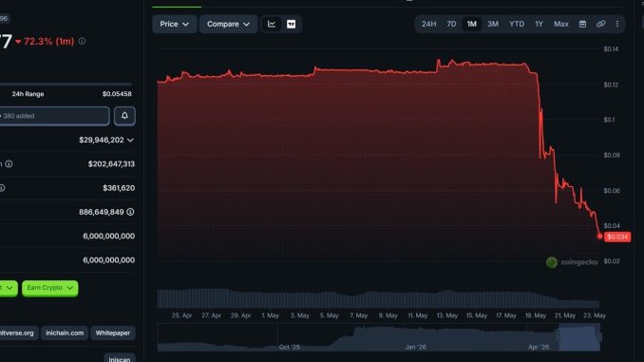Image resolution: width=644 pixels, height=362 pixels.
Task: Open the inichain.com website link
Action: click(x=65, y=333)
